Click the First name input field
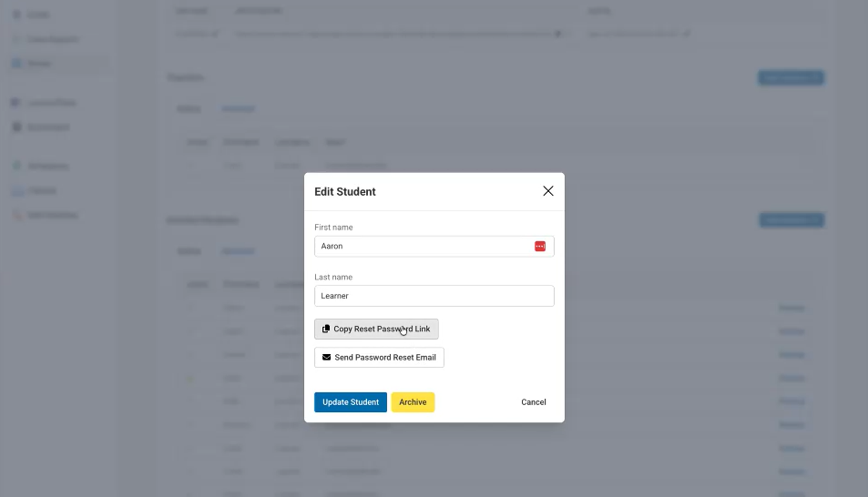This screenshot has height=497, width=868. click(434, 247)
